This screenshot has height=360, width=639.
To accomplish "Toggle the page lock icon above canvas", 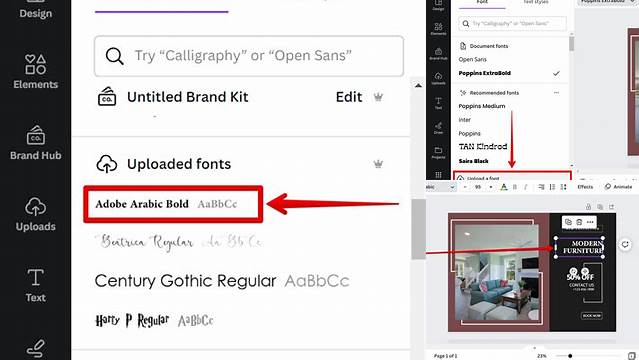I will [x=588, y=207].
